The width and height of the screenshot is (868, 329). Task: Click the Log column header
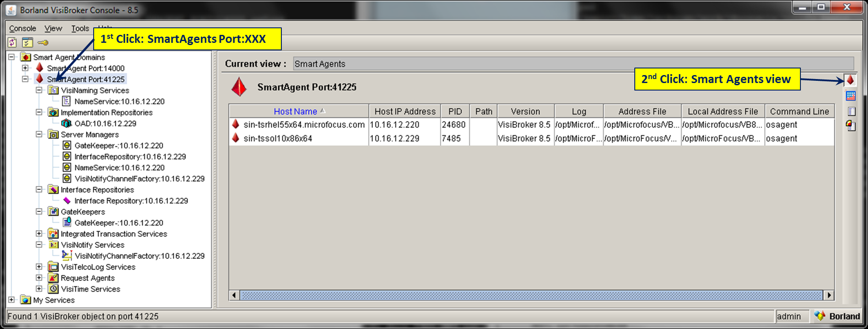tap(579, 111)
